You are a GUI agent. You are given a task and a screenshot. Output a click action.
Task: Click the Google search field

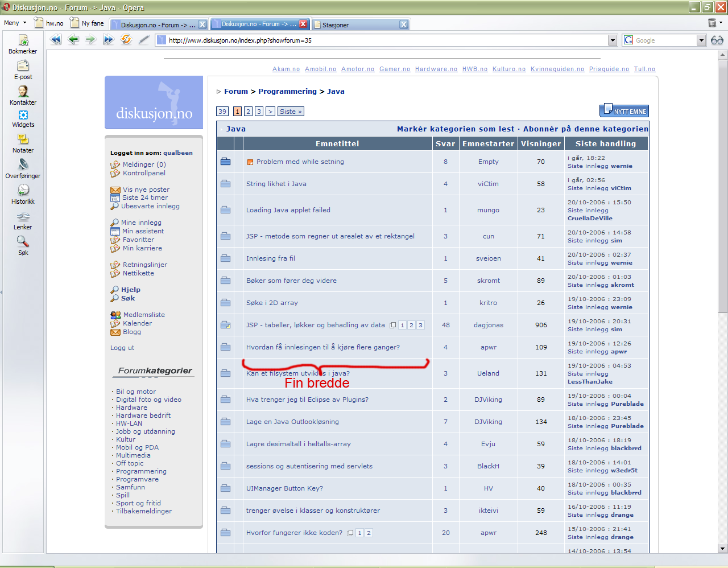coord(665,40)
